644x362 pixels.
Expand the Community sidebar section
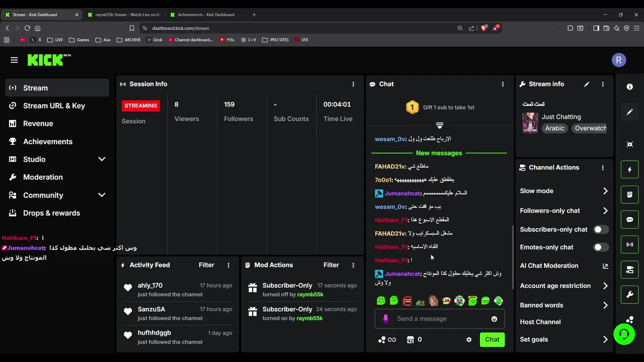click(102, 195)
